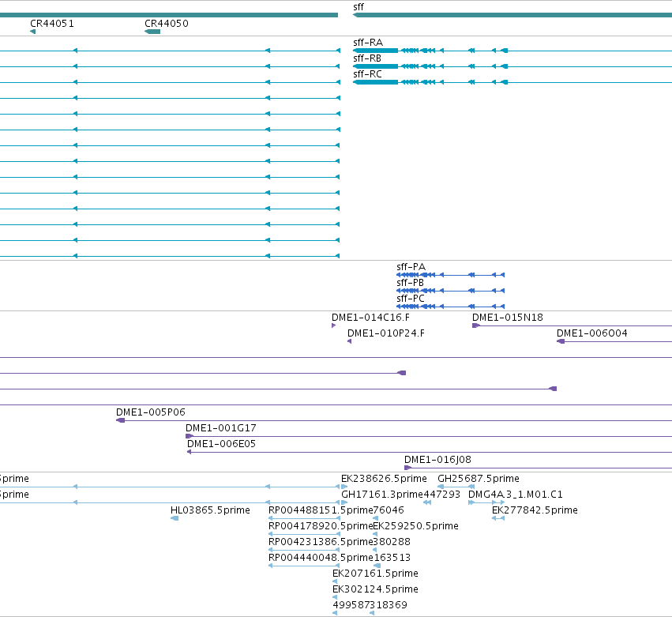Click the purple end block of DME1-005P06
The width and height of the screenshot is (672, 617).
(121, 420)
